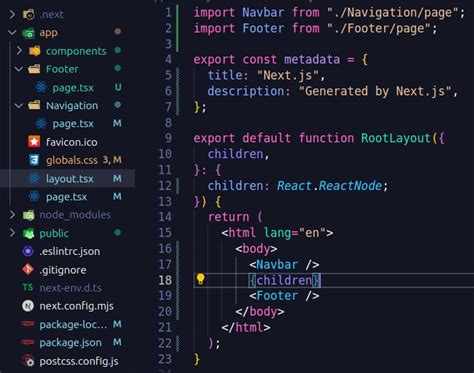Click the "Generated by Next.js" description string
This screenshot has width=474, height=373.
coord(375,91)
